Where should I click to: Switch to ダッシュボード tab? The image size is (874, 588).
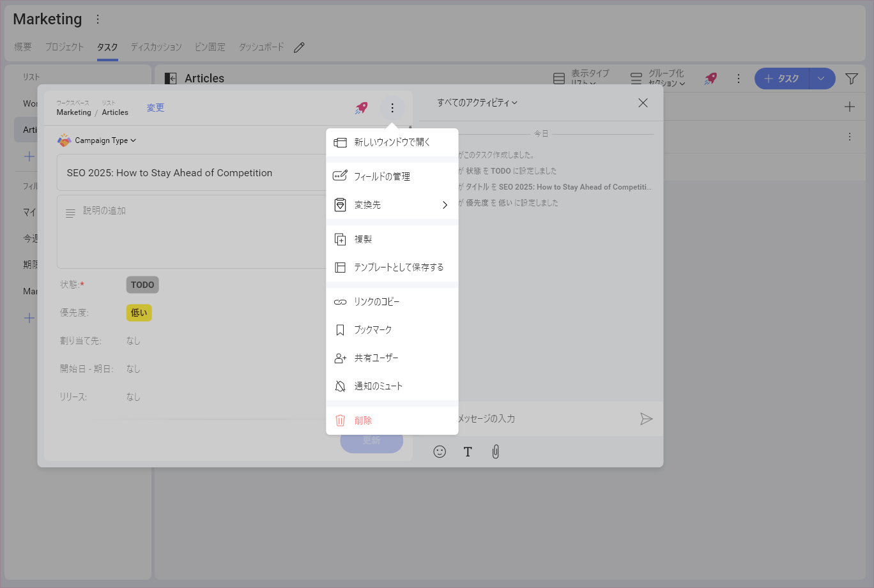pyautogui.click(x=261, y=47)
